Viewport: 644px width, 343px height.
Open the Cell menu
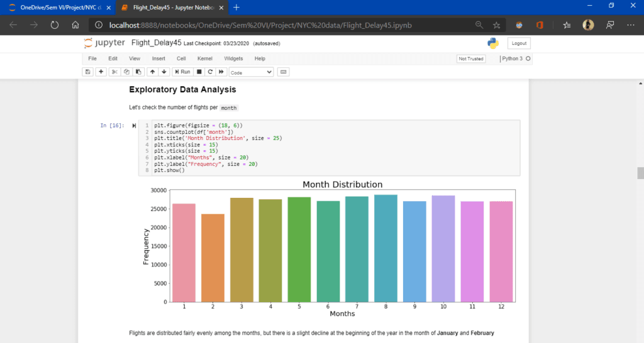tap(181, 58)
